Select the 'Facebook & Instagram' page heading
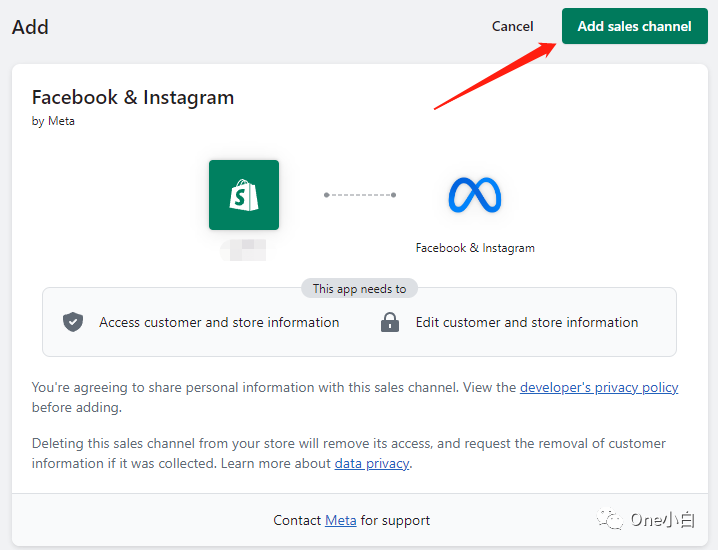718x550 pixels. 133,98
